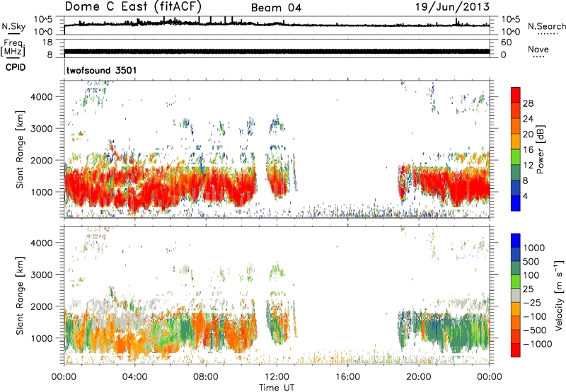Click the "20" value on the power scale
Image resolution: width=566 pixels, height=392 pixels.
coord(528,134)
